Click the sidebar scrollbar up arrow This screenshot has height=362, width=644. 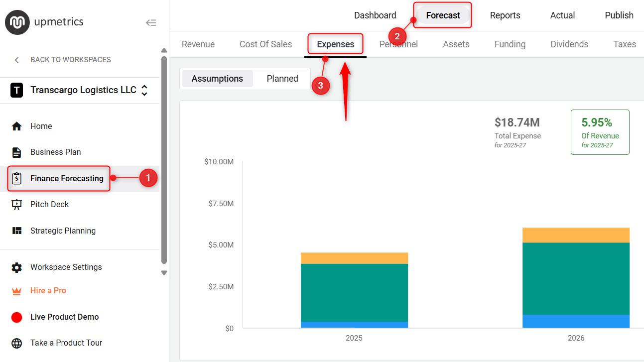pos(164,50)
